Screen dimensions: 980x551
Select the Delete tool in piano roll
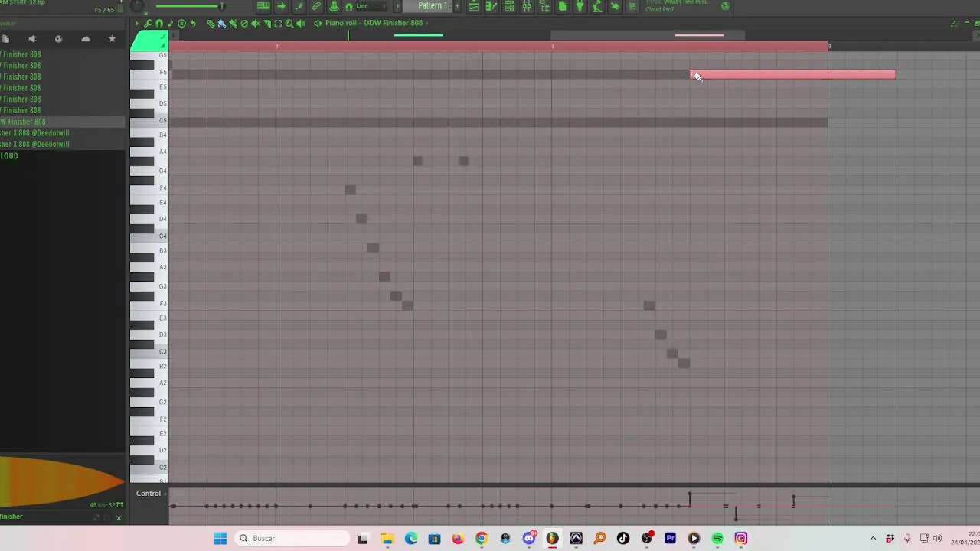[x=244, y=23]
